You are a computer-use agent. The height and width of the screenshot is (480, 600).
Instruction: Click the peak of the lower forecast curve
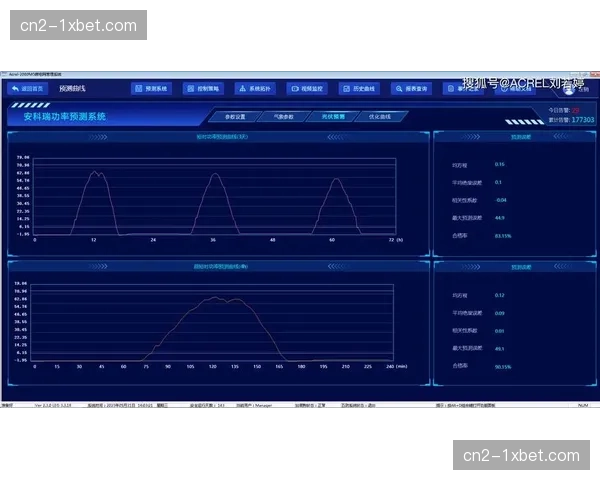click(x=212, y=297)
